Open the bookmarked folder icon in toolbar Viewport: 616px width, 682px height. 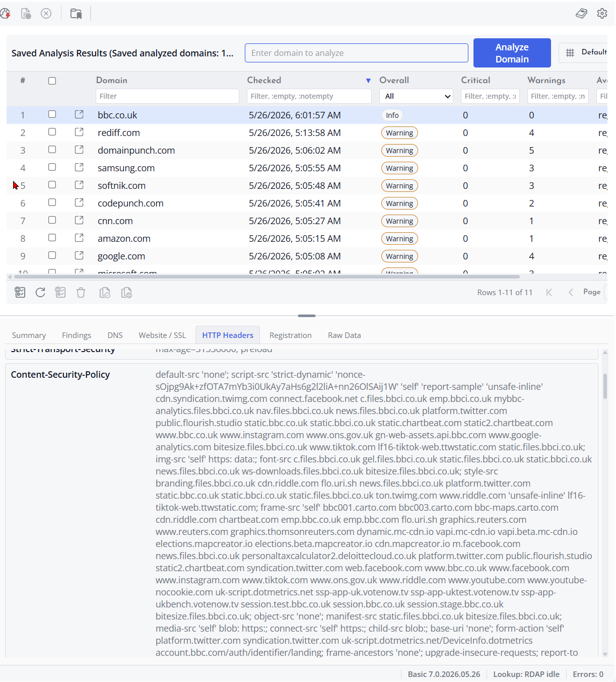click(76, 14)
